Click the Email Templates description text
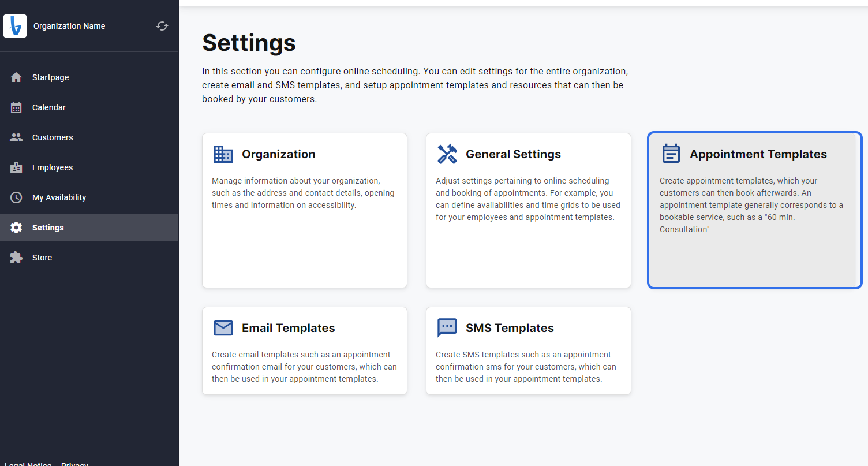This screenshot has height=466, width=868. 304,367
